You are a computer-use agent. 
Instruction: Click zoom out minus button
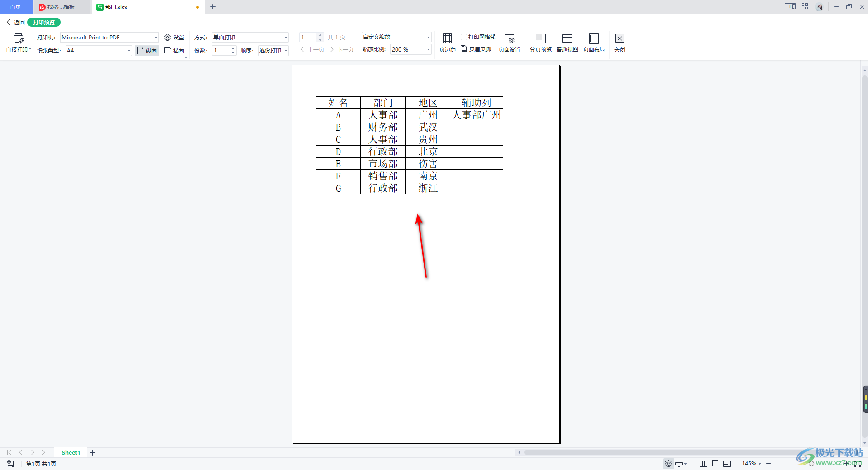[769, 464]
